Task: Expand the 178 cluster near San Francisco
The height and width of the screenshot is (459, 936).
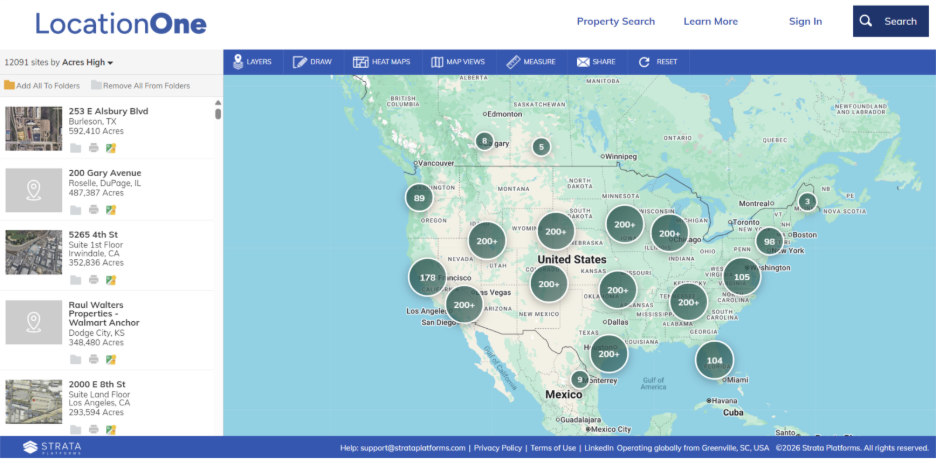Action: 427,277
